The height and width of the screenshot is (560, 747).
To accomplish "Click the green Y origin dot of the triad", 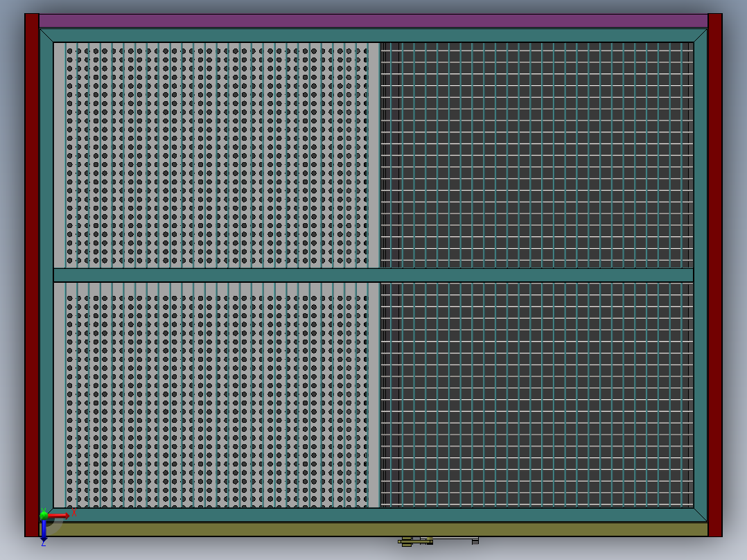I will (44, 515).
